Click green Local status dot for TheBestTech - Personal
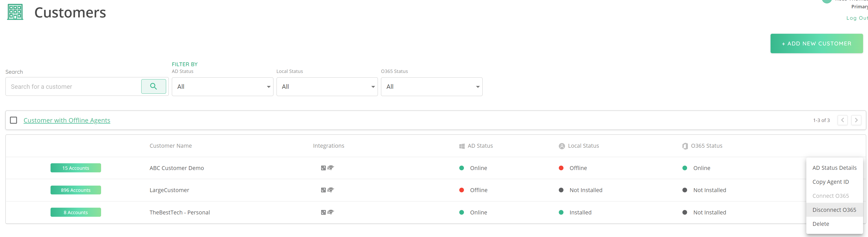This screenshot has height=237, width=868. pos(561,212)
